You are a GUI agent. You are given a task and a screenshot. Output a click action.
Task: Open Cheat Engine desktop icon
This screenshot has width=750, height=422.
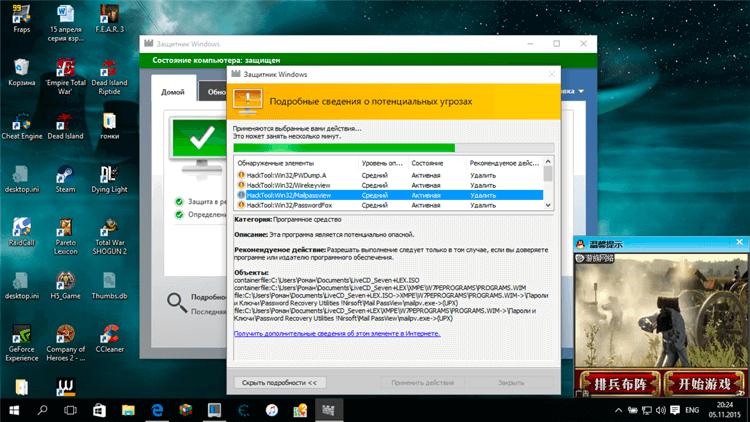[x=22, y=126]
